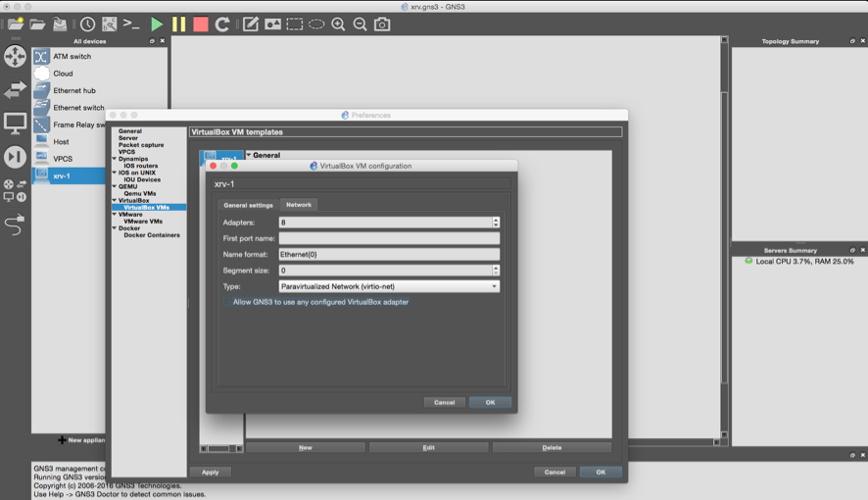Start all devices with green play icon
Screen dimensions: 868x500
tap(157, 24)
